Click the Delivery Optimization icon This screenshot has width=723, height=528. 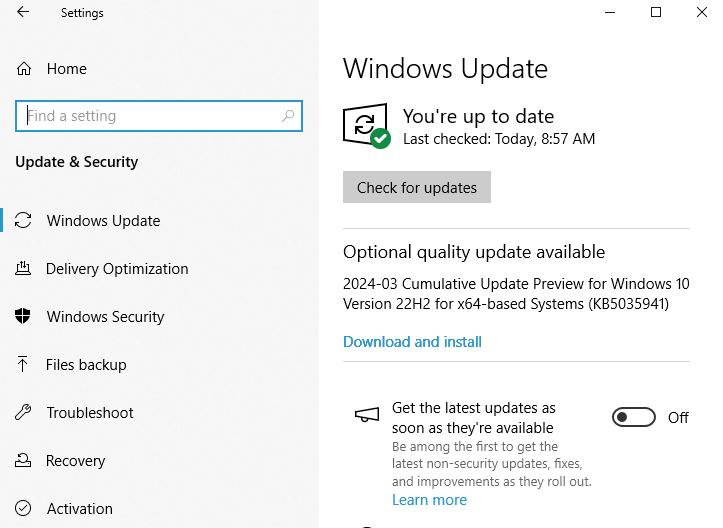click(23, 268)
